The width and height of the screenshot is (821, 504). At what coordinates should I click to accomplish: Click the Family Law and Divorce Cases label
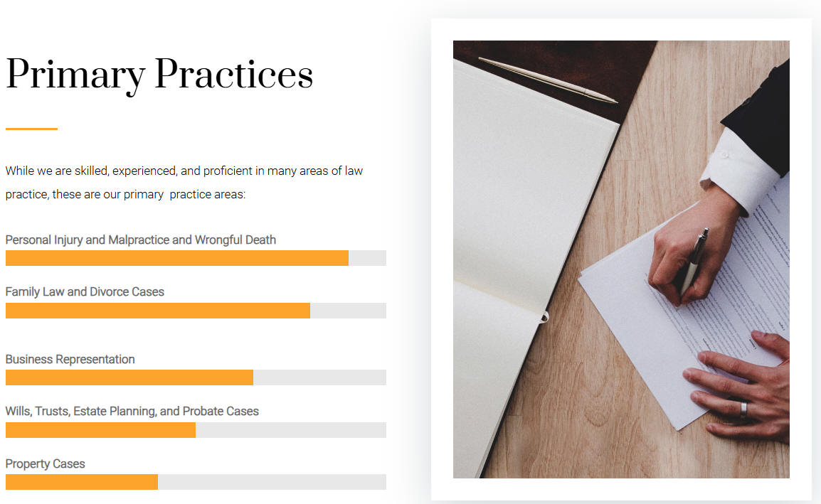click(85, 291)
